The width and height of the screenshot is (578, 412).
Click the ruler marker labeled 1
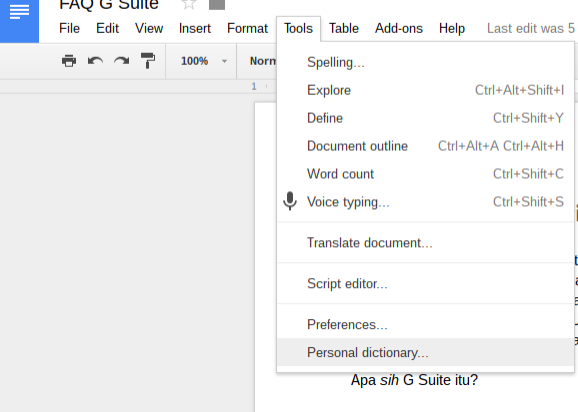coord(254,87)
